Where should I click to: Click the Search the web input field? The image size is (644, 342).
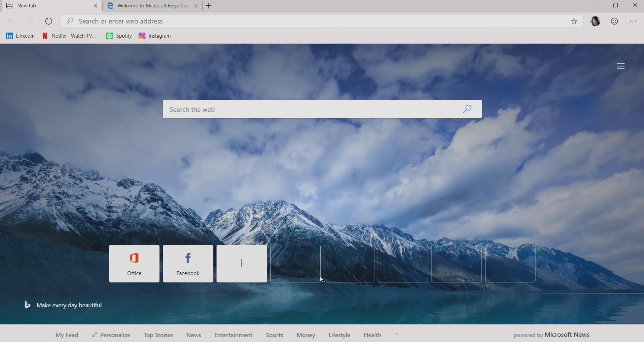pyautogui.click(x=313, y=109)
